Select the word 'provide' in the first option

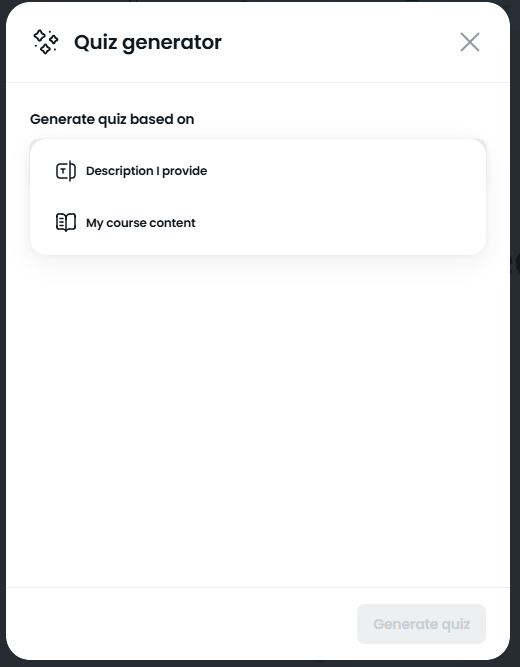coord(185,171)
